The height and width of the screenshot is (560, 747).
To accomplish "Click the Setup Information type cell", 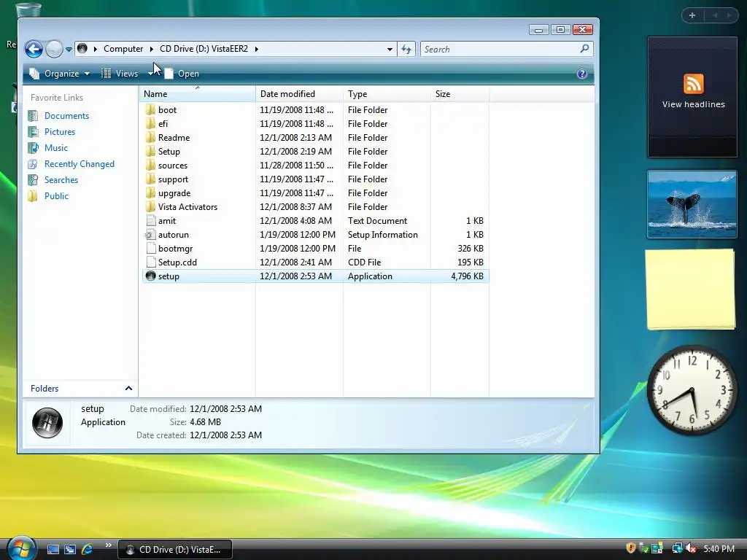I will (382, 235).
